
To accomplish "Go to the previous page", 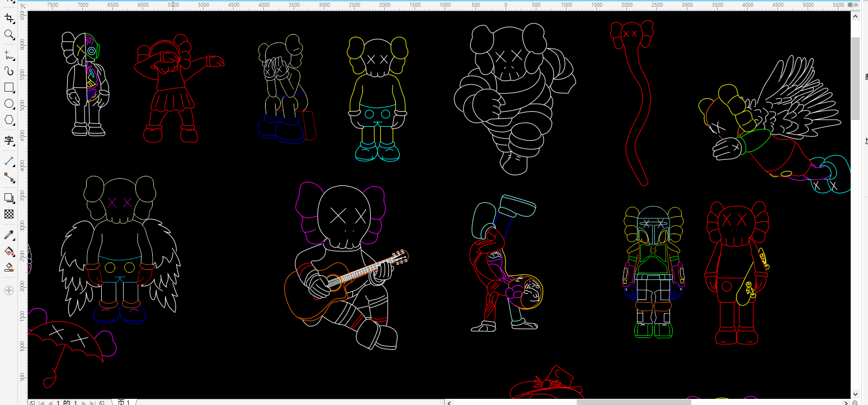I will tap(50, 403).
